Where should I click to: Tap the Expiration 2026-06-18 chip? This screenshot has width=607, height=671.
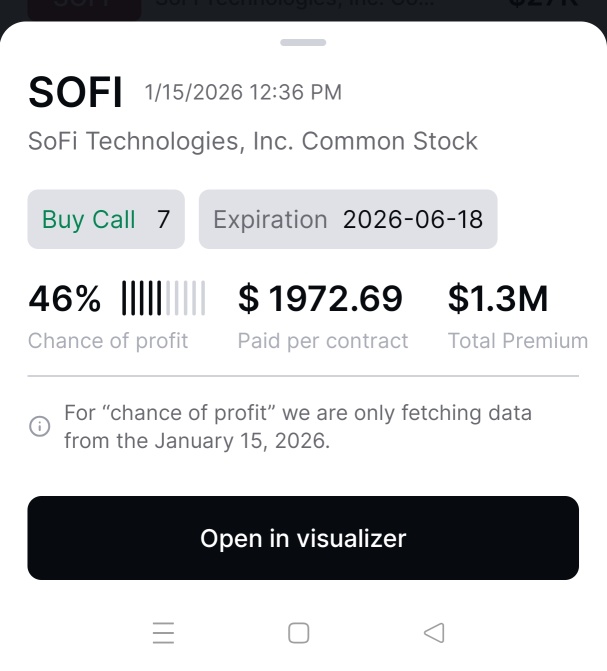pyautogui.click(x=348, y=219)
